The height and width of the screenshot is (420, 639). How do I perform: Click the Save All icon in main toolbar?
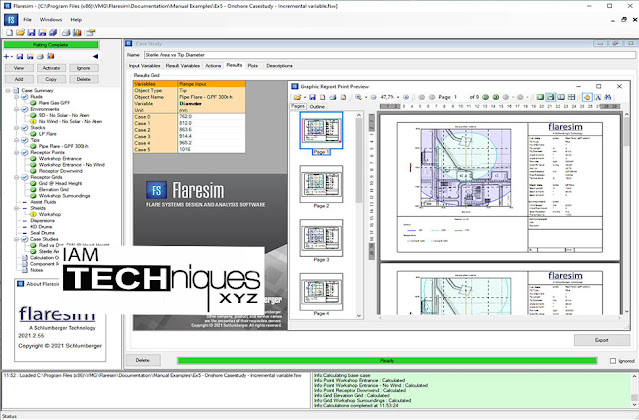click(53, 33)
